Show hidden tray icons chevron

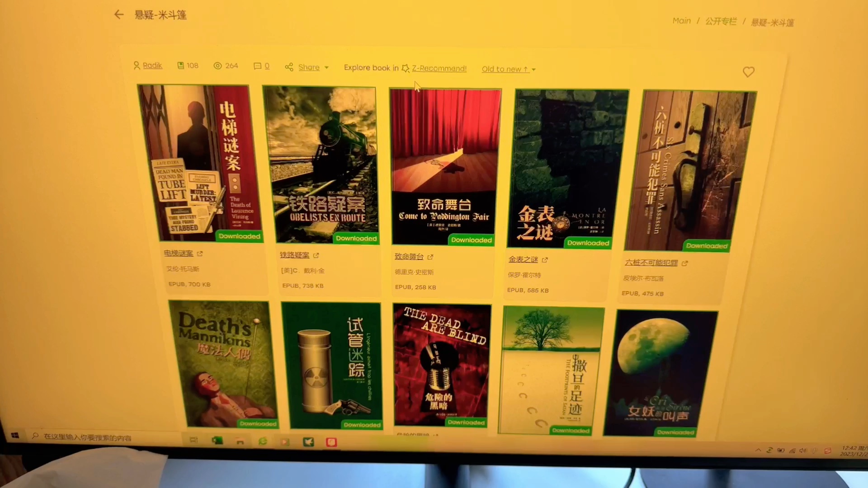pyautogui.click(x=758, y=450)
